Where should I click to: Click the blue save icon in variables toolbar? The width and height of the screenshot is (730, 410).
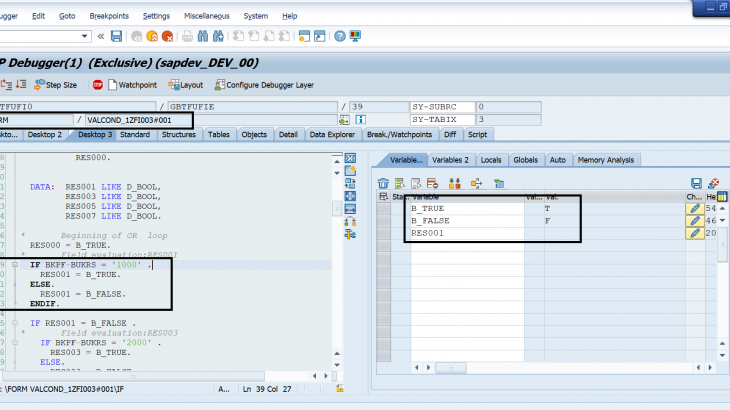tap(696, 183)
